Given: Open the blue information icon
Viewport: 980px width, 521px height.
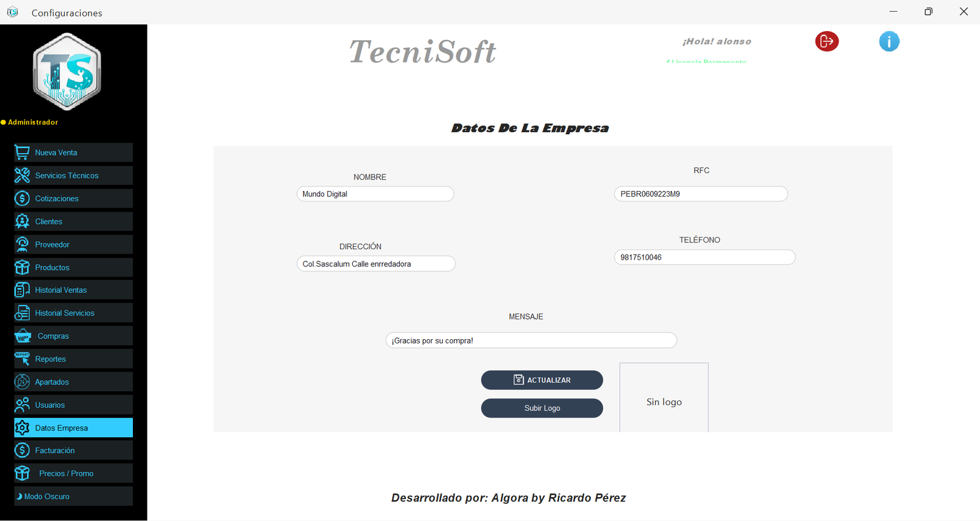Looking at the screenshot, I should click(889, 41).
